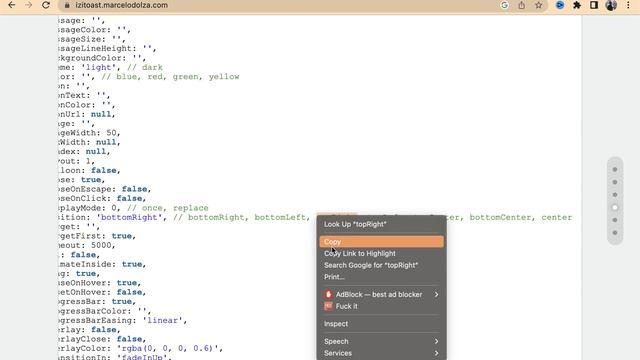Click the active white navigation dot
640x360 pixels.
pos(615,207)
